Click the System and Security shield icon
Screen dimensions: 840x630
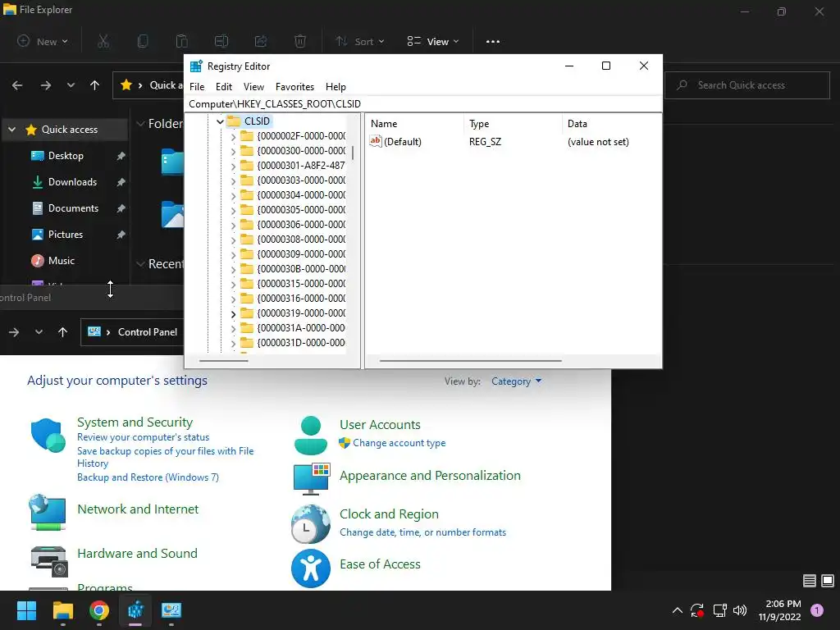coord(48,435)
